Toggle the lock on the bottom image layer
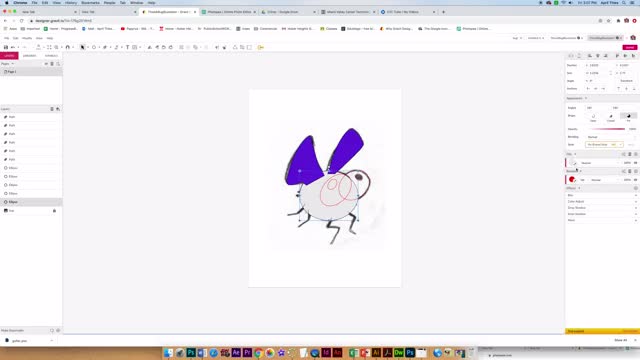 click(x=54, y=211)
